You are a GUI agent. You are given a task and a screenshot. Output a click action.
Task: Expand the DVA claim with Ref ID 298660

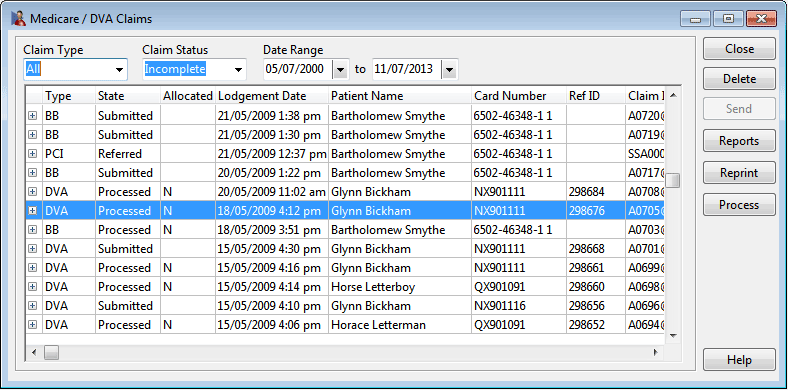coord(33,287)
